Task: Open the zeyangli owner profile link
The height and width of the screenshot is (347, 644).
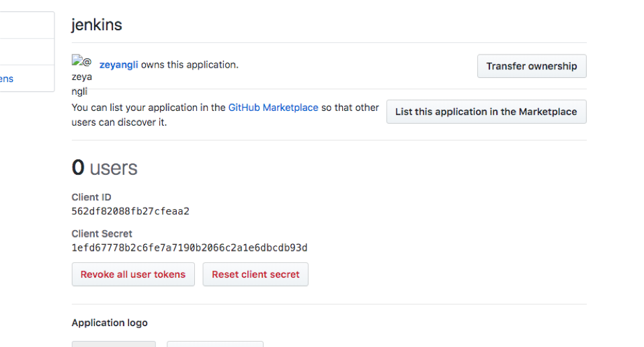Action: click(118, 65)
